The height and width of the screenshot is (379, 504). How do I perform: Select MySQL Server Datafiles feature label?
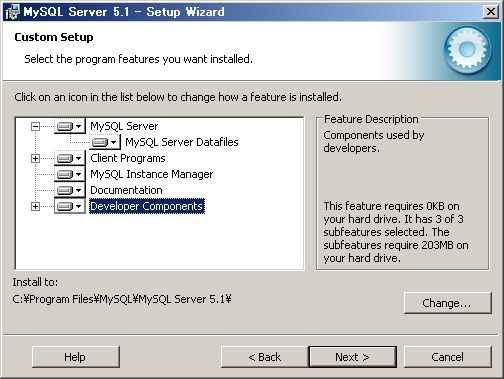point(182,142)
